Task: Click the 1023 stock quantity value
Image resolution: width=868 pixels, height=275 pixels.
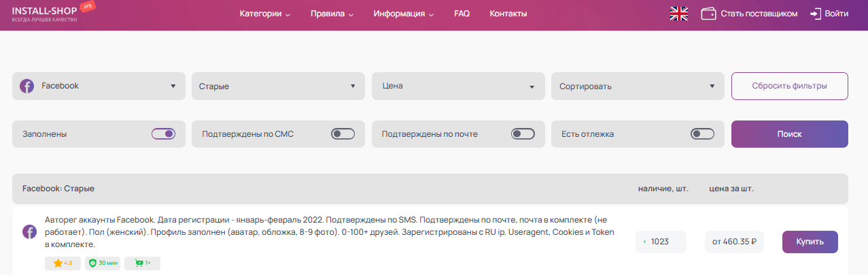Action: point(661,242)
